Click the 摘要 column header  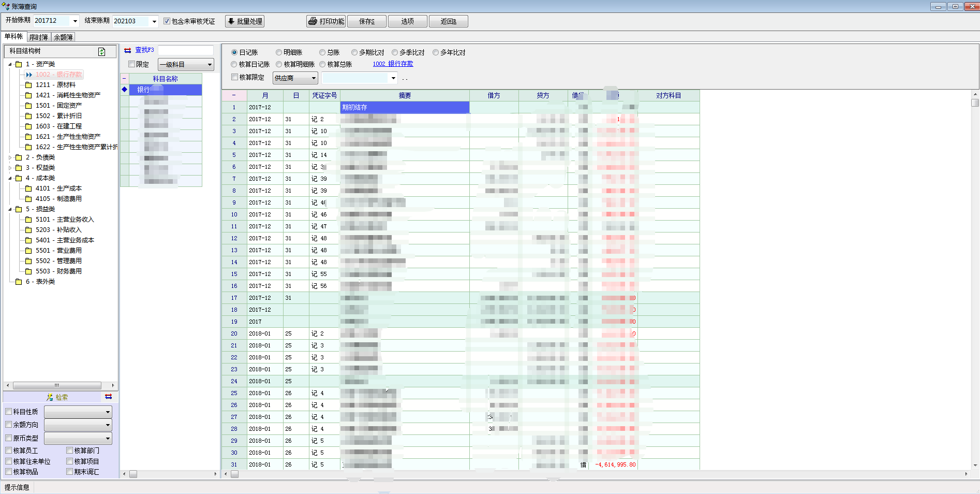(x=405, y=95)
